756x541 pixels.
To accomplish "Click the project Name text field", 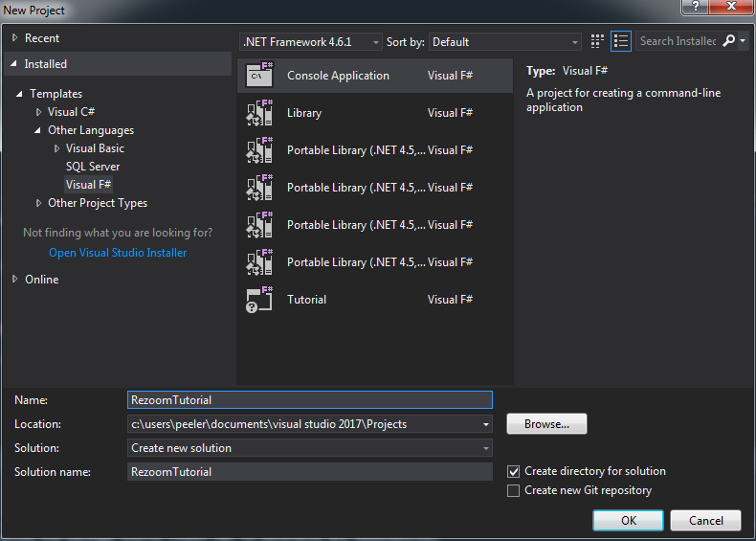I will pyautogui.click(x=310, y=400).
